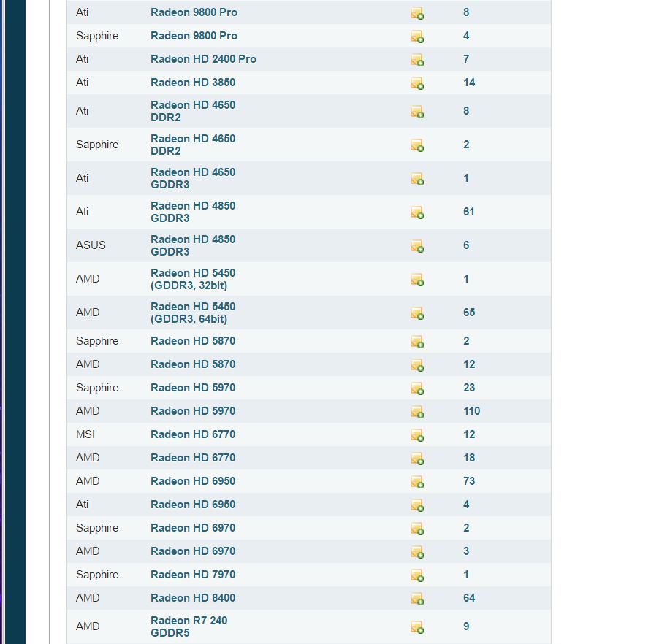The image size is (670, 644).
Task: Open the Radeon R7 240 GDDR5 link
Action: tap(189, 626)
